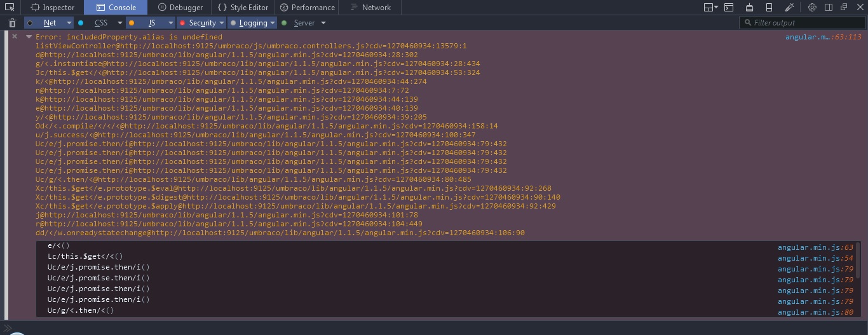Toggle the JS message filter
This screenshot has height=335, width=868.
point(146,23)
